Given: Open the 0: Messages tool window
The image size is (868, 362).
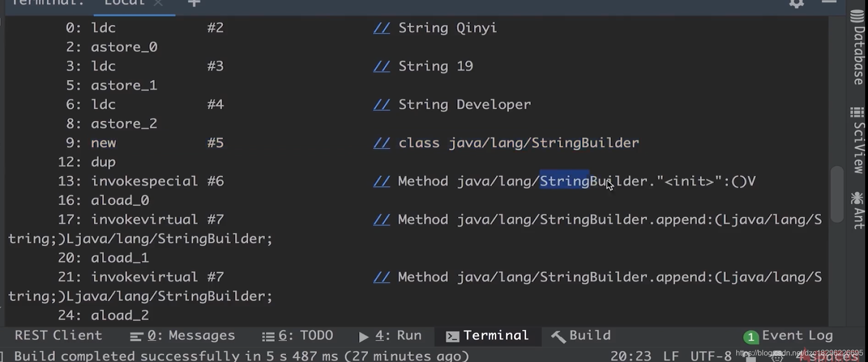Looking at the screenshot, I should tap(182, 336).
